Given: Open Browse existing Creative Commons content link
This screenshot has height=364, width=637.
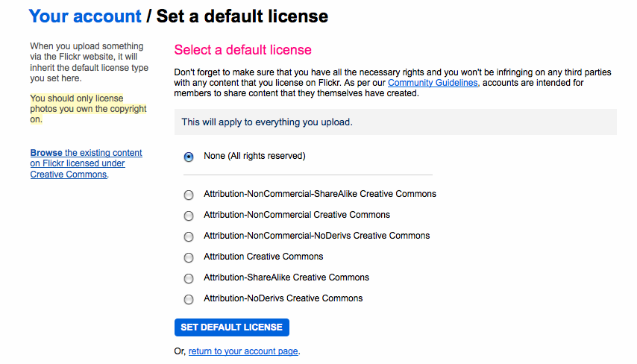Looking at the screenshot, I should click(x=86, y=163).
